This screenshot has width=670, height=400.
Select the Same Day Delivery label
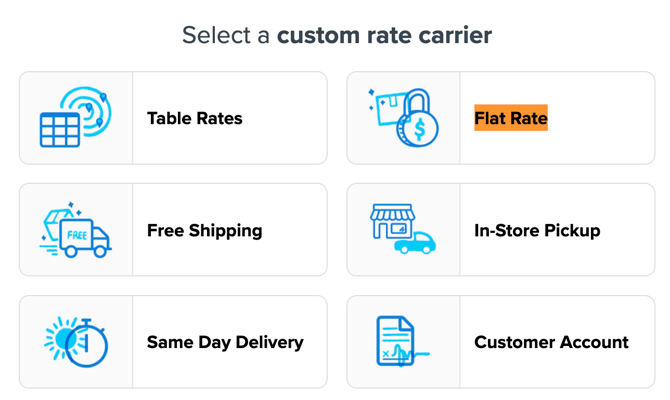[x=225, y=342]
